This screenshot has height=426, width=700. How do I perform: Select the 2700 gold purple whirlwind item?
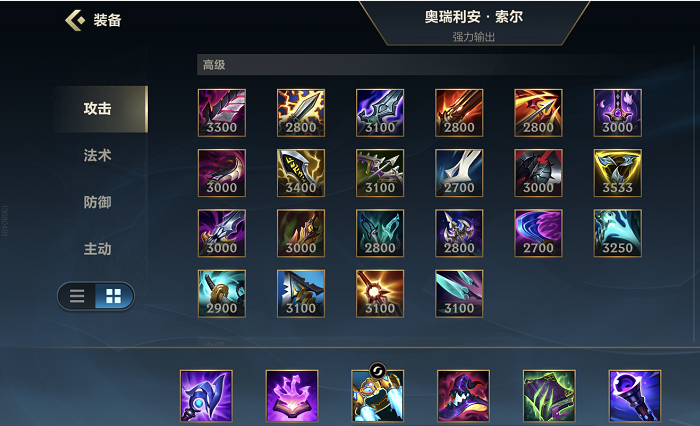(538, 233)
